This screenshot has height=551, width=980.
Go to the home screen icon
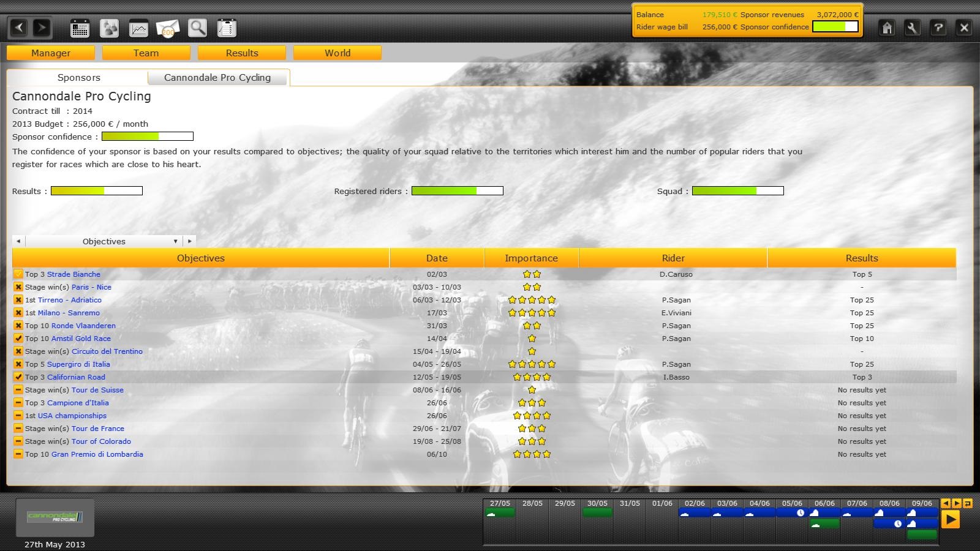tap(887, 28)
